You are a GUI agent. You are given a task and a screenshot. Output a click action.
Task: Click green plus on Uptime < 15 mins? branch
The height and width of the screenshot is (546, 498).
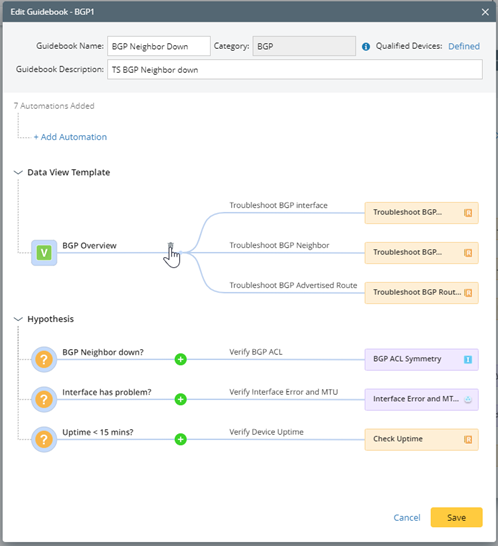click(180, 439)
